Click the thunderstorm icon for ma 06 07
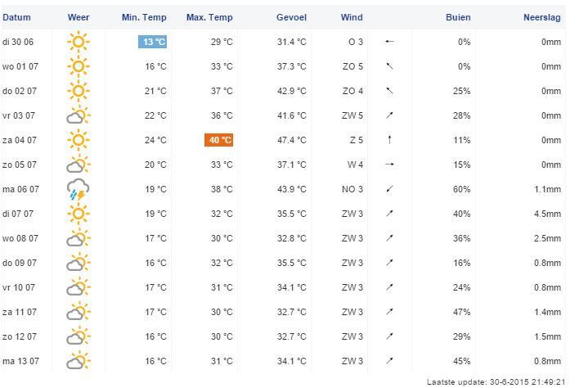This screenshot has width=588, height=388. 78,189
